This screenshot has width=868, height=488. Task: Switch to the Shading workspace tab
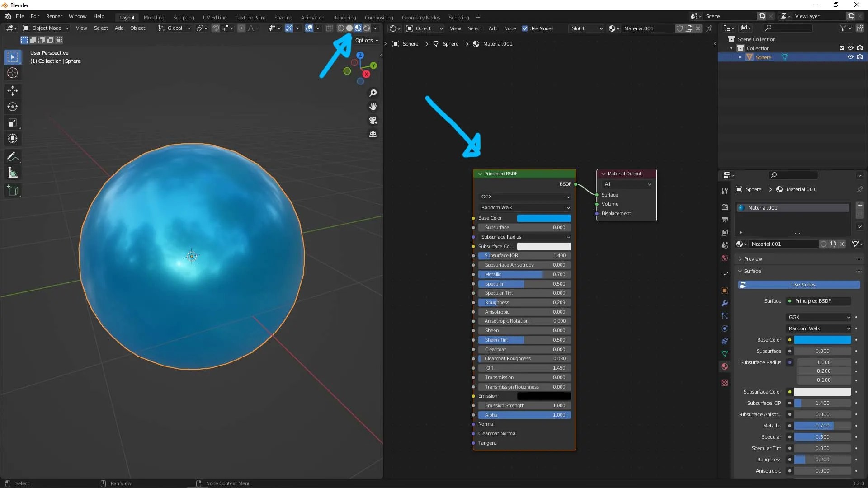coord(283,18)
